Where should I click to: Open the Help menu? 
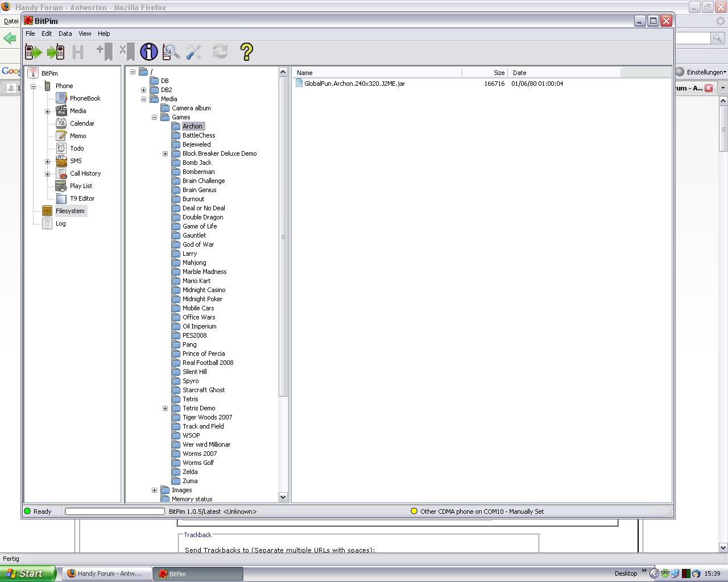coord(104,34)
